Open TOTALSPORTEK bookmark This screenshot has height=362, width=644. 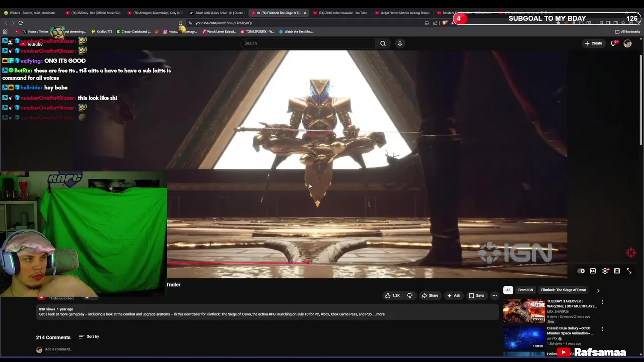pos(258,32)
